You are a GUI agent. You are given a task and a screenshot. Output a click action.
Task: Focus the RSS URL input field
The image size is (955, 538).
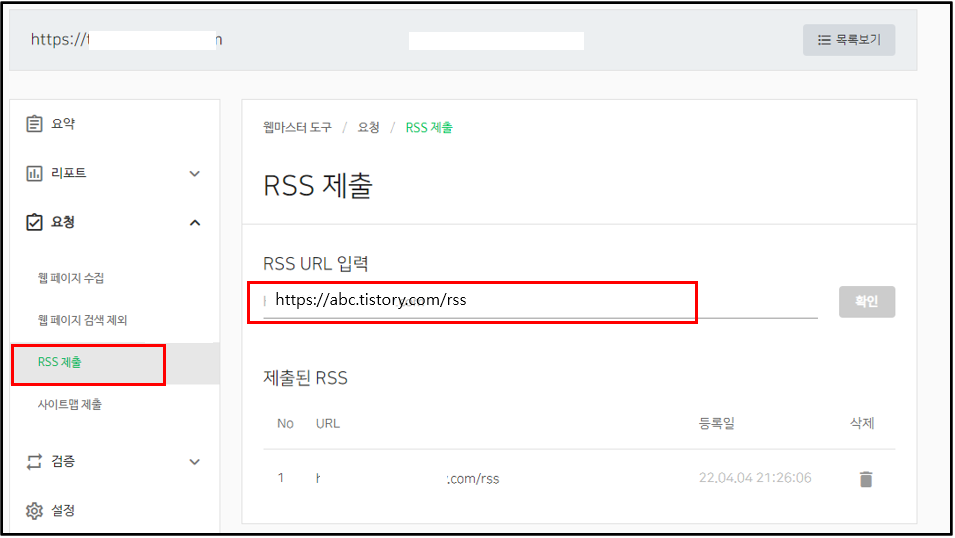(x=540, y=300)
